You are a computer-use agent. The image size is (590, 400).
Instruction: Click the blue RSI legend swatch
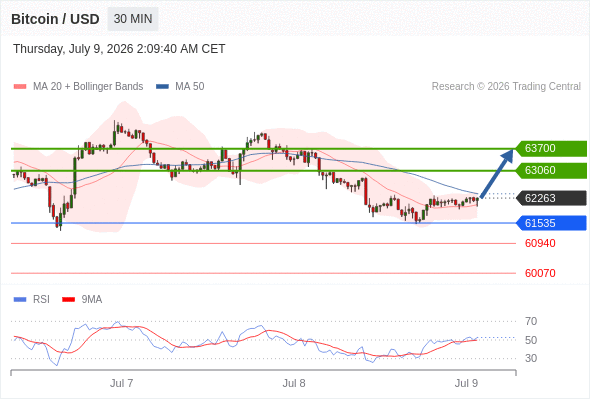tap(20, 300)
